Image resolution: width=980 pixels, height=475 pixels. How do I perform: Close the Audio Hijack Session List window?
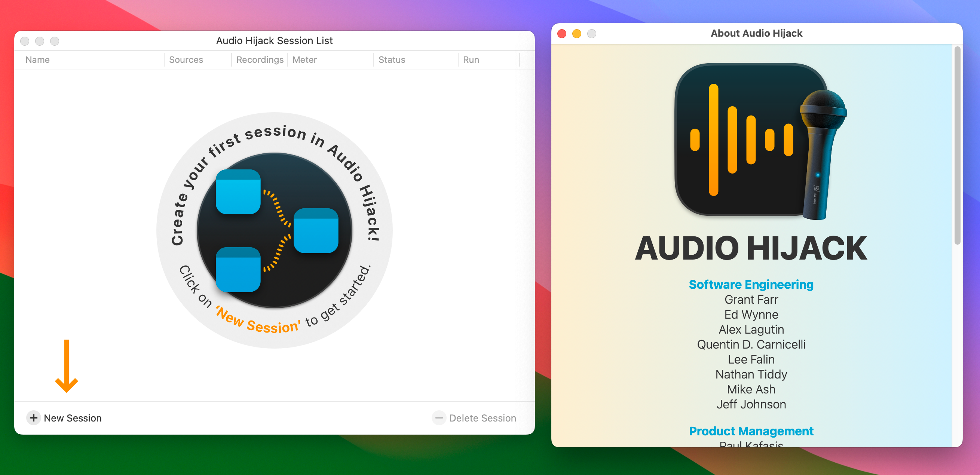25,41
